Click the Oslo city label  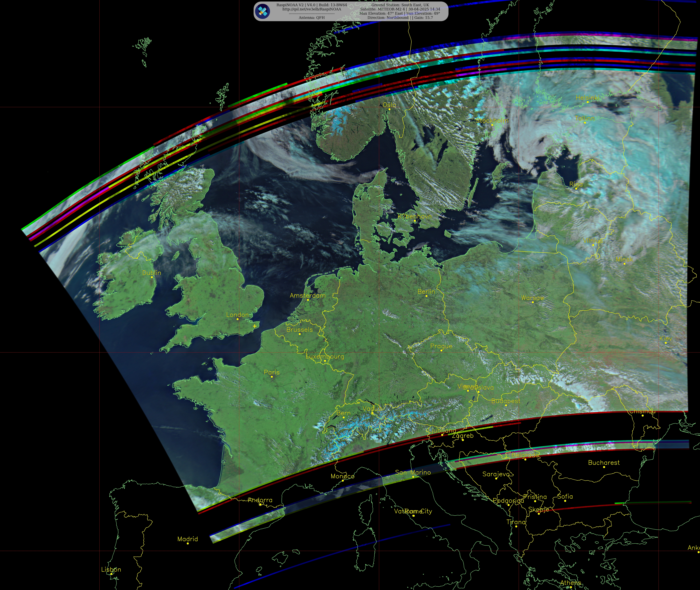pyautogui.click(x=389, y=105)
